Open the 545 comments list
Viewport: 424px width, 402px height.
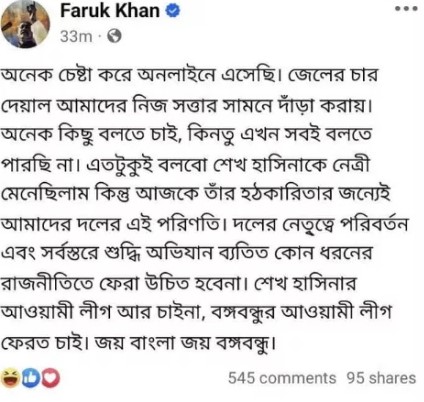click(x=282, y=378)
